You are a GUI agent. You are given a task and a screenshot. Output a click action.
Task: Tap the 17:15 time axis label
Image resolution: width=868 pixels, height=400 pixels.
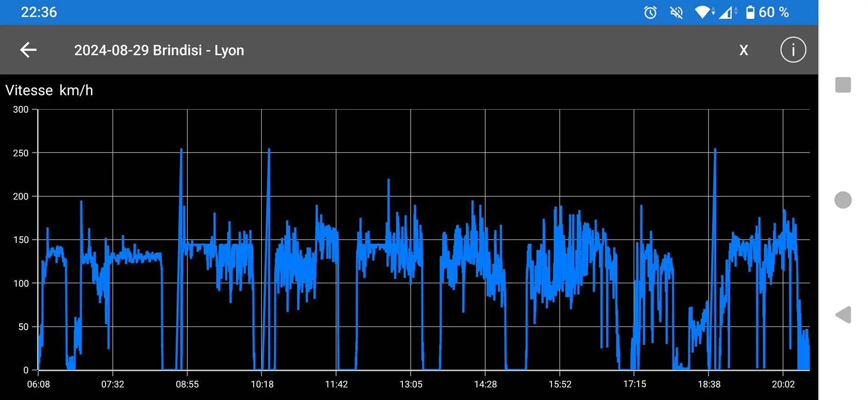(635, 384)
